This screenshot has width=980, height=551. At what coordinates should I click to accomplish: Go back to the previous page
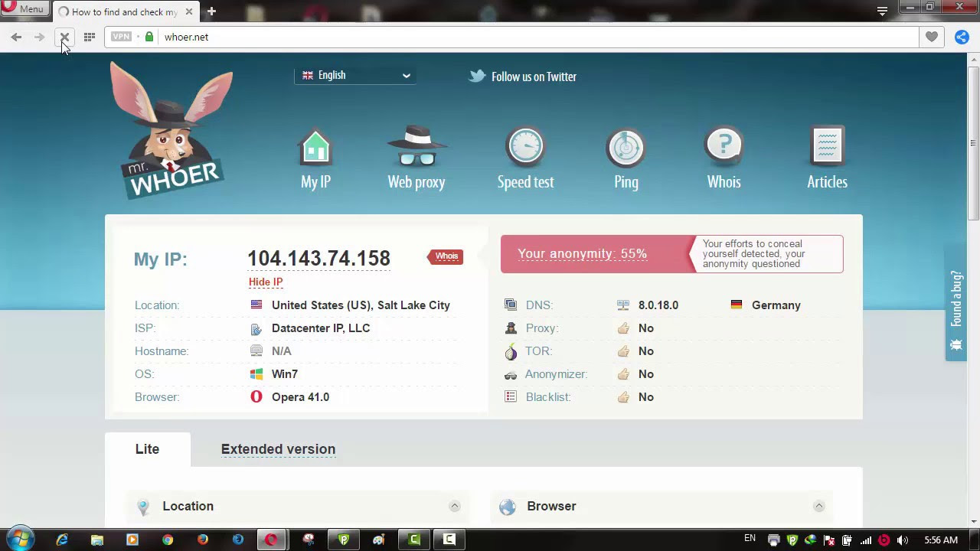pos(16,37)
